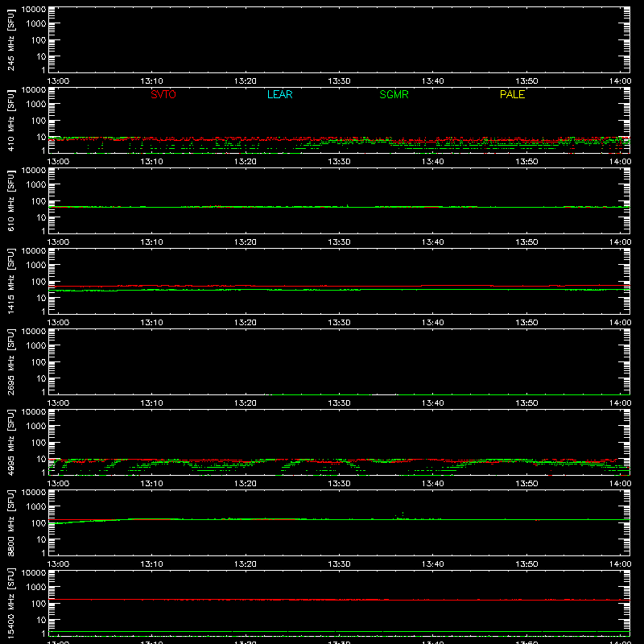
Task: Click the red SVTO station label
Action: [163, 94]
